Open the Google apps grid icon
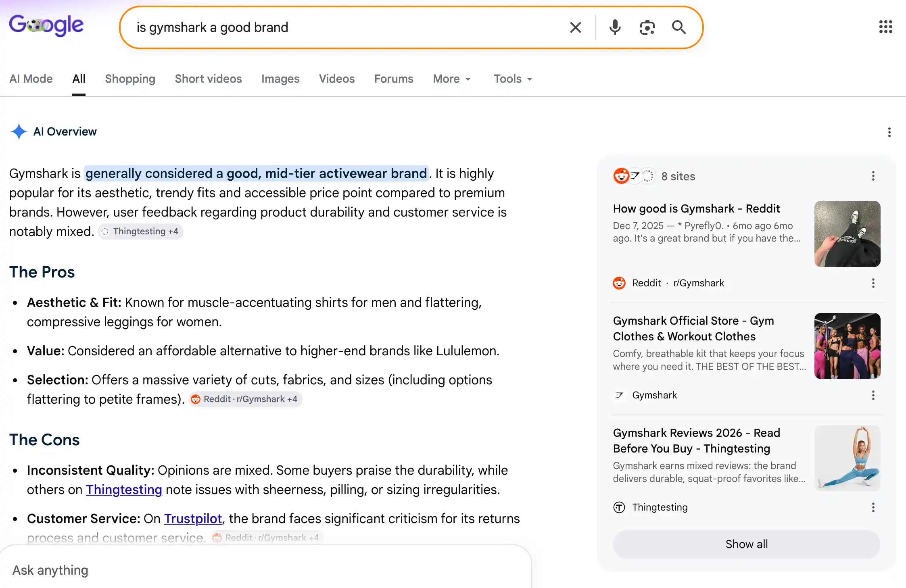 tap(885, 27)
